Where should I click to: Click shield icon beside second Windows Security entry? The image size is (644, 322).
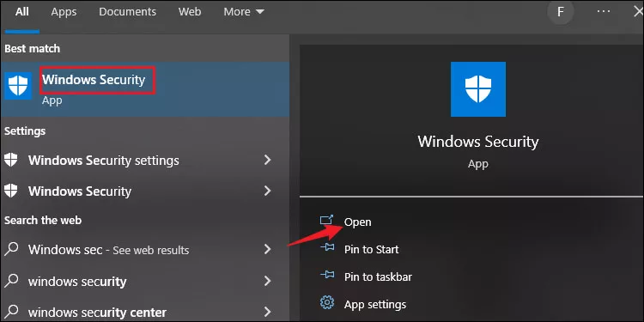pyautogui.click(x=11, y=191)
